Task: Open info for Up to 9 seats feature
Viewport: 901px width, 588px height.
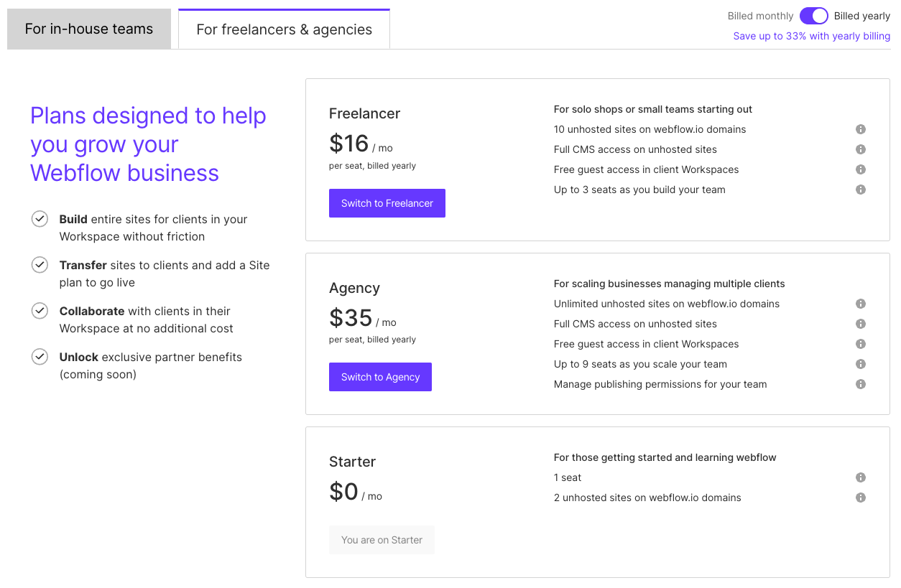Action: coord(860,364)
